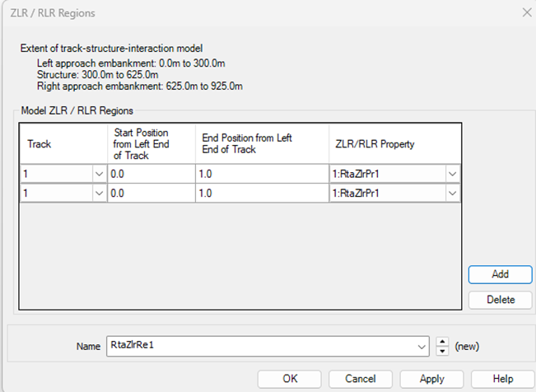Viewport: 536px width, 392px height.
Task: Select End Position field in second row
Action: click(x=261, y=193)
